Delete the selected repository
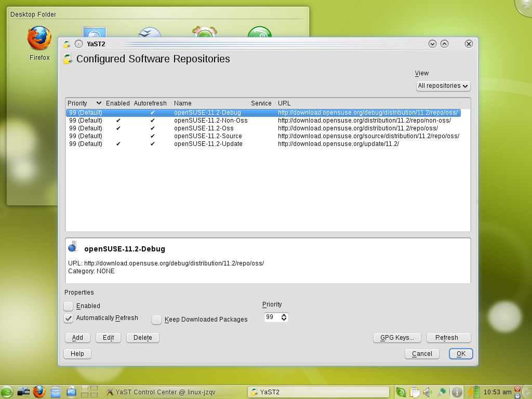 (x=143, y=338)
